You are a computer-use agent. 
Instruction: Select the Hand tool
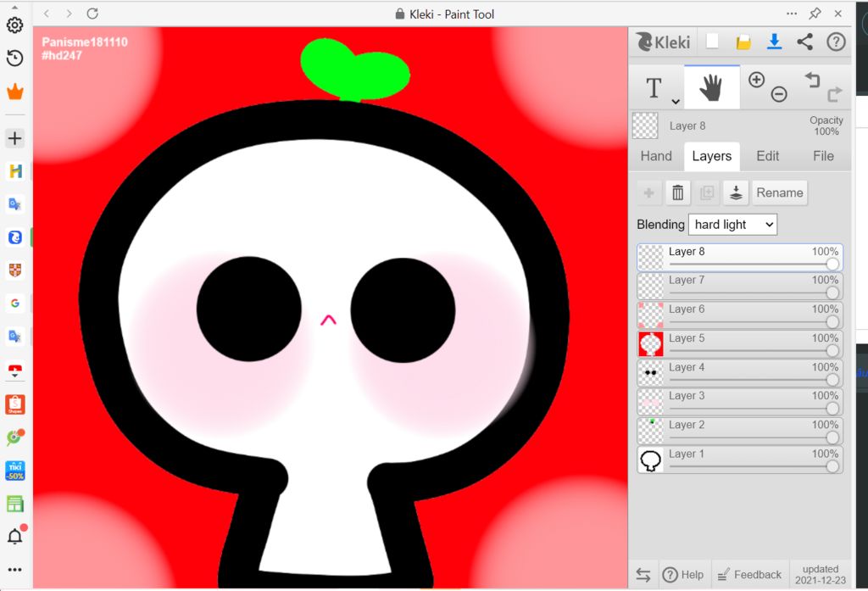(711, 87)
